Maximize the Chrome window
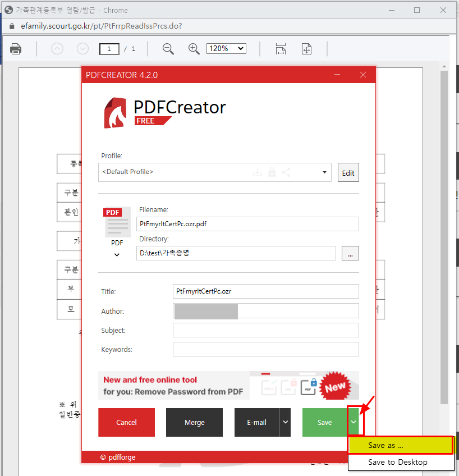Screen dimensions: 459x476 coord(417,10)
